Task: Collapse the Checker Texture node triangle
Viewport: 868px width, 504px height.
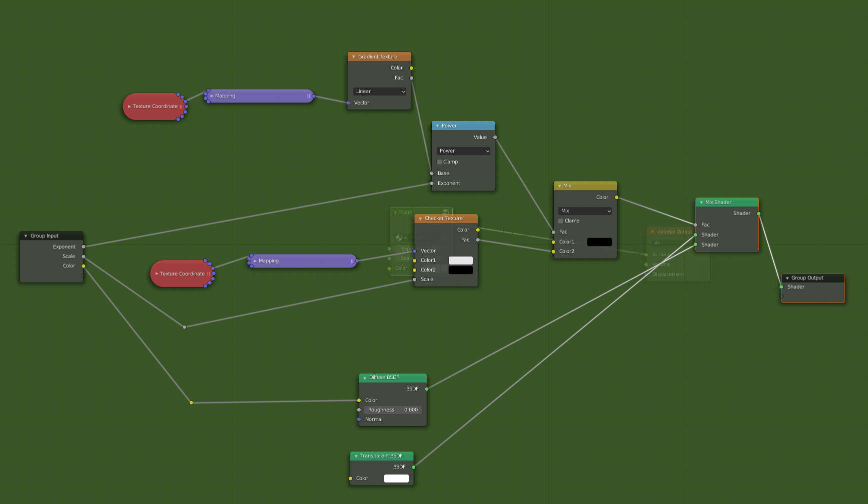Action: 420,218
